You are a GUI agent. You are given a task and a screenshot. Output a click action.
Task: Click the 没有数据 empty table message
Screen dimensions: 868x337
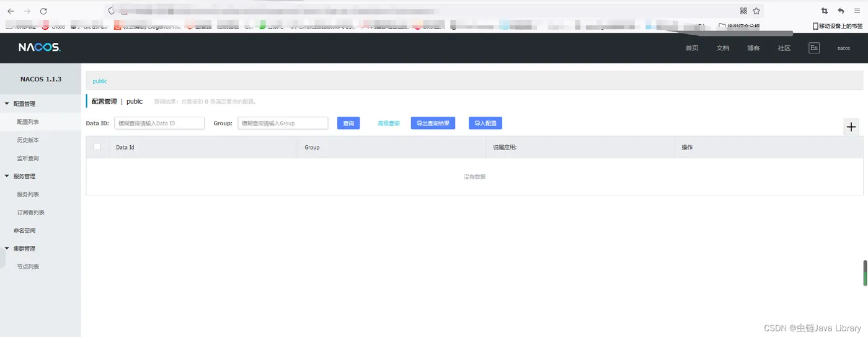(x=474, y=177)
